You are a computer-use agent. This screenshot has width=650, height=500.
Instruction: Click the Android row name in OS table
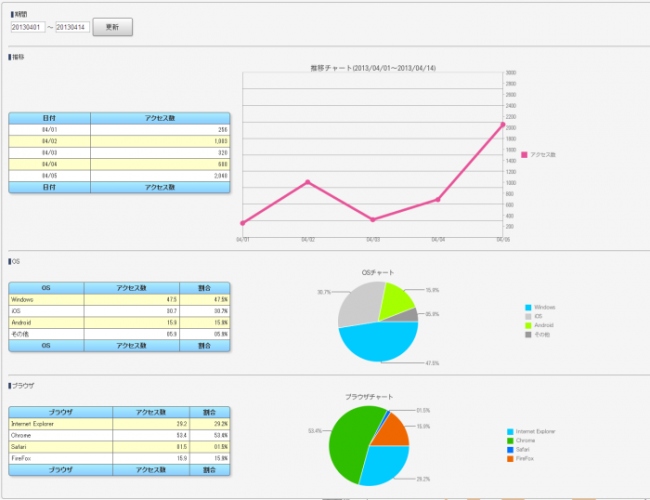(x=21, y=323)
